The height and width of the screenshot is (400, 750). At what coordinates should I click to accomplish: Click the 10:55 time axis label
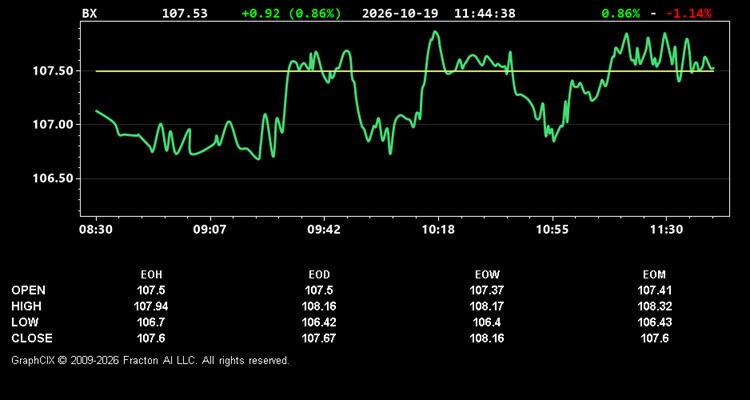pos(552,230)
